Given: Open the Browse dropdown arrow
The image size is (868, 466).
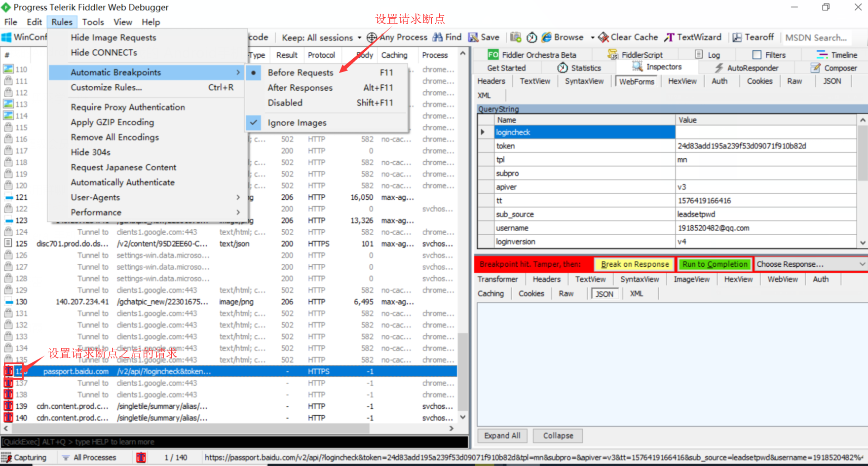Looking at the screenshot, I should pos(593,37).
